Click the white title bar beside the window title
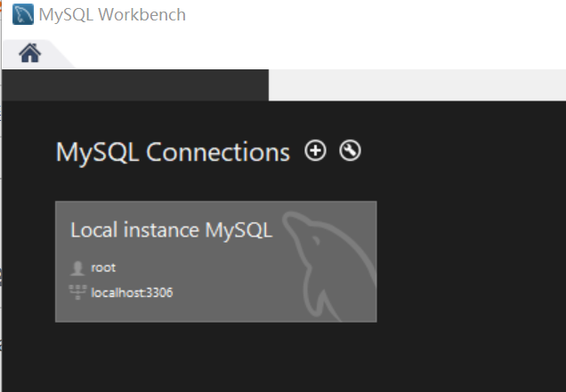Screen dimensions: 566x392 376,15
